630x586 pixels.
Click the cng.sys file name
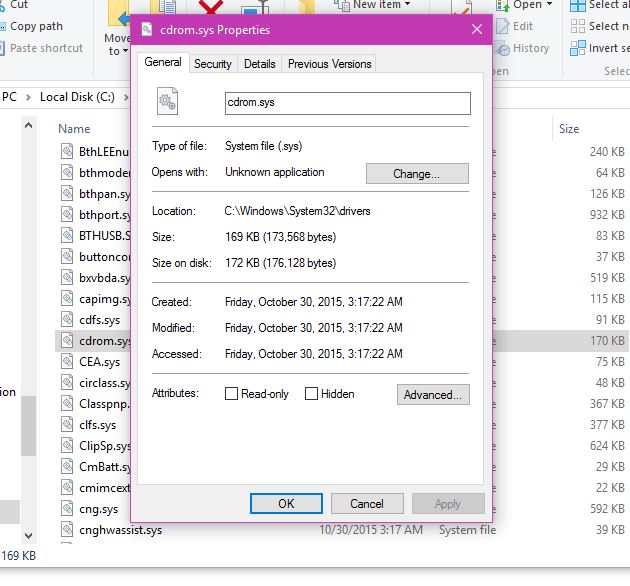98,509
